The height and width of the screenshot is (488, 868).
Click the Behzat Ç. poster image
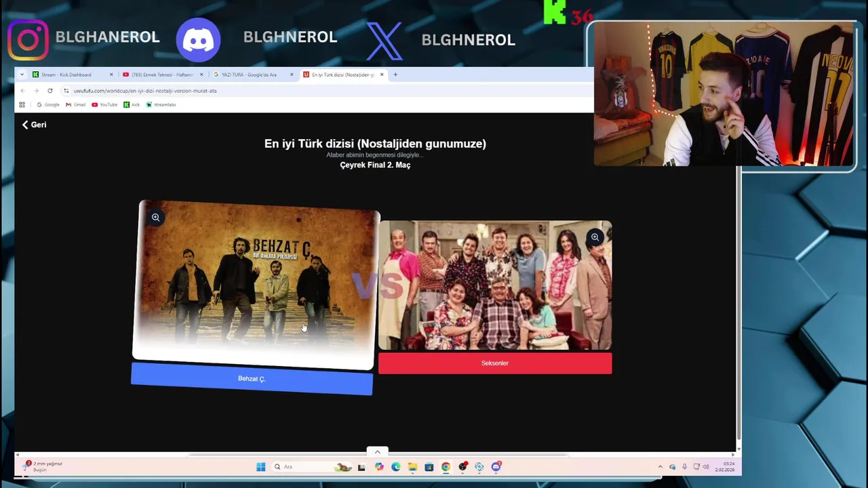pyautogui.click(x=256, y=285)
